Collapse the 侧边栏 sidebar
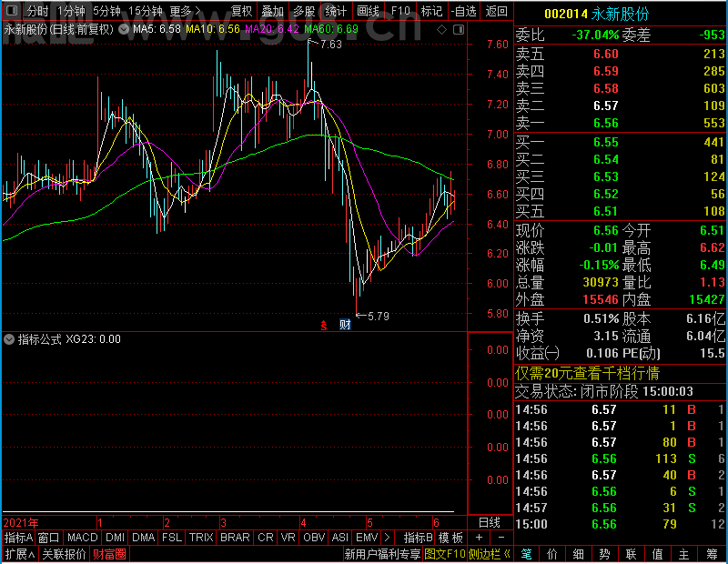728x564 pixels. (x=489, y=554)
